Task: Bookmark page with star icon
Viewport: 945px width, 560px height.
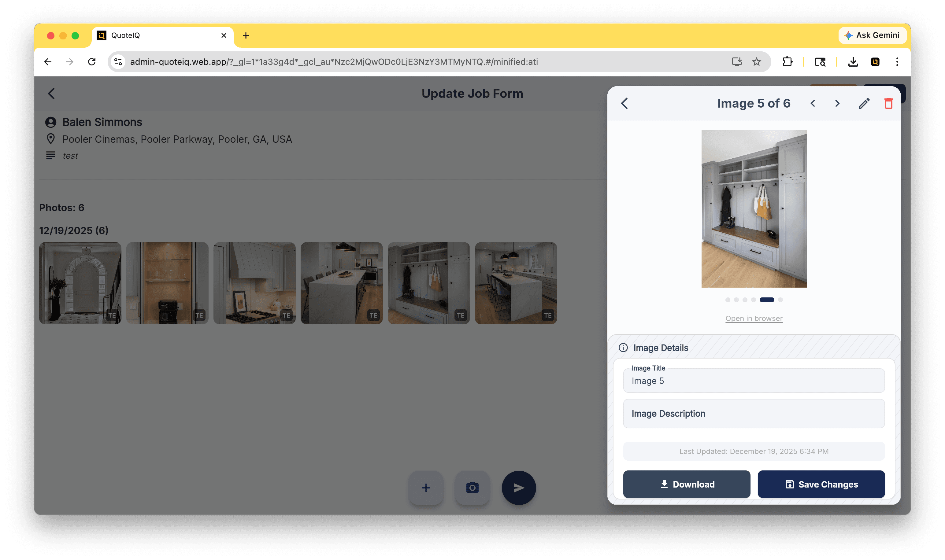Action: (x=756, y=61)
